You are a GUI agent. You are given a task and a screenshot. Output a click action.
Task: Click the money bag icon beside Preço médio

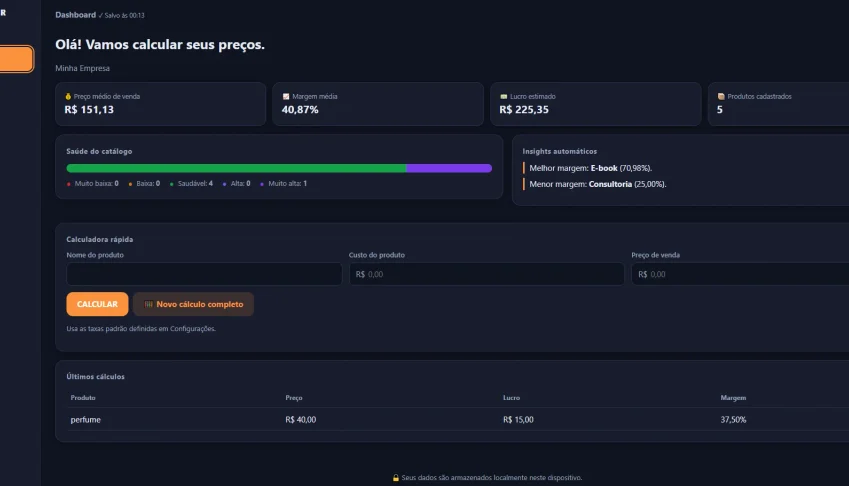coord(68,96)
